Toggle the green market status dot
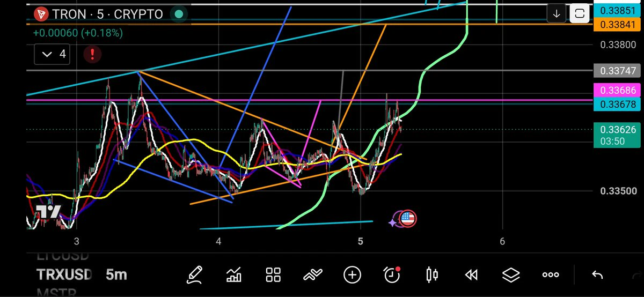The height and width of the screenshot is (297, 644). (x=179, y=14)
